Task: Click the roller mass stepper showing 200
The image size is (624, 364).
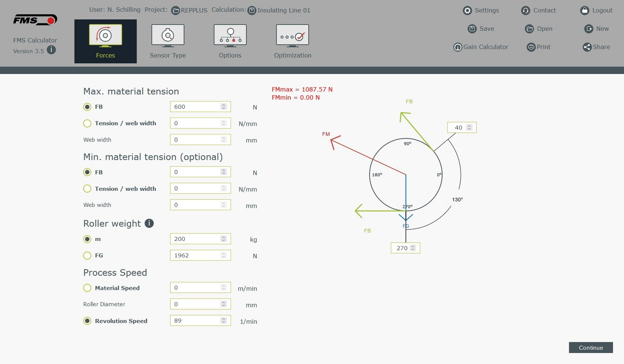Action: 224,239
